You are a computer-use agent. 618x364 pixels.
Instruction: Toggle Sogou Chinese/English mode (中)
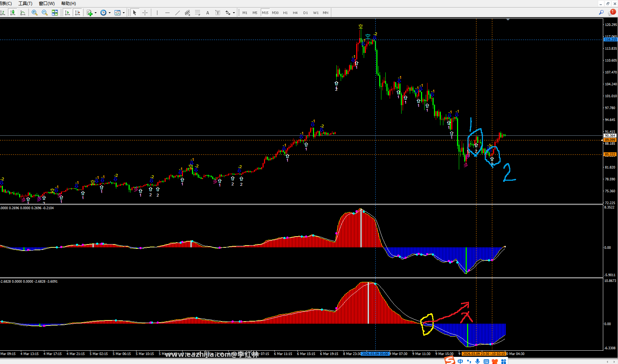pos(460,361)
